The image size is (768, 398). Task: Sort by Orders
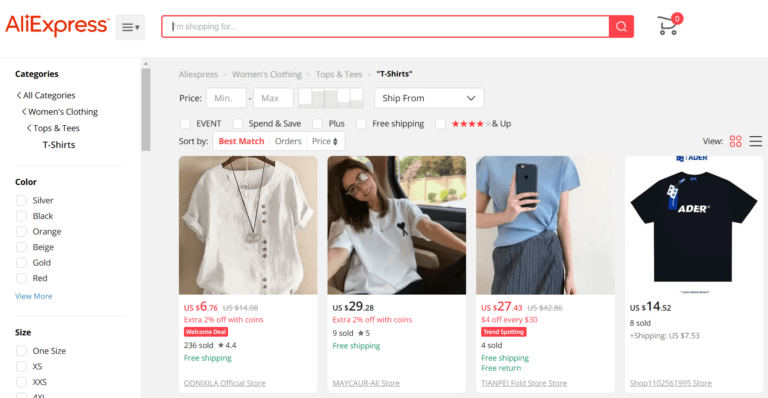point(288,141)
